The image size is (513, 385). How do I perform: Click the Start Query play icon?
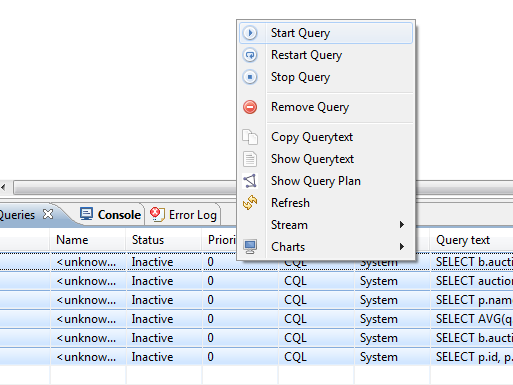[x=250, y=33]
